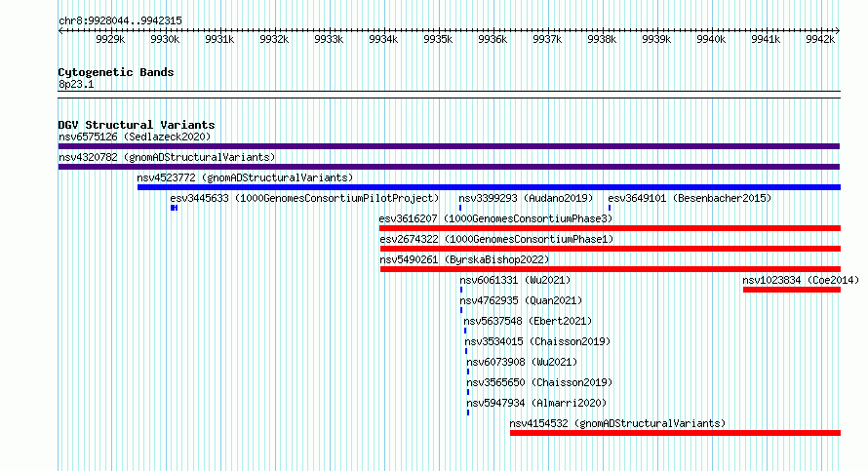This screenshot has width=868, height=471.
Task: Open the nsv6575126 (Sedlazeck2020) variant label
Action: click(x=135, y=137)
